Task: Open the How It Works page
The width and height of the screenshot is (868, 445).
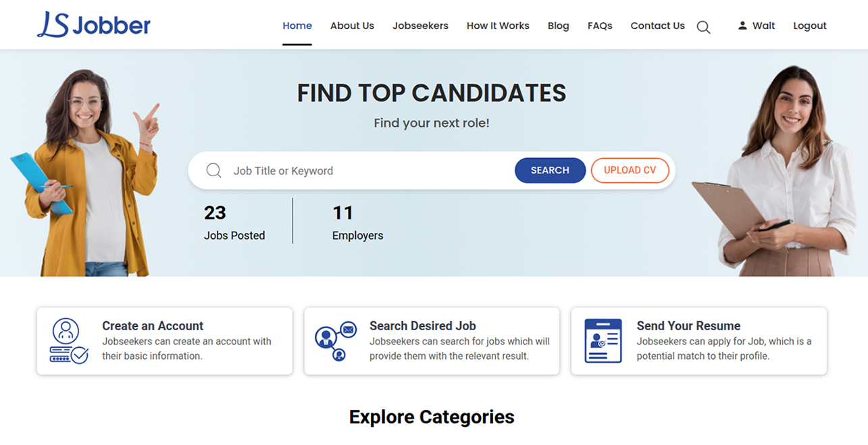Action: [498, 26]
